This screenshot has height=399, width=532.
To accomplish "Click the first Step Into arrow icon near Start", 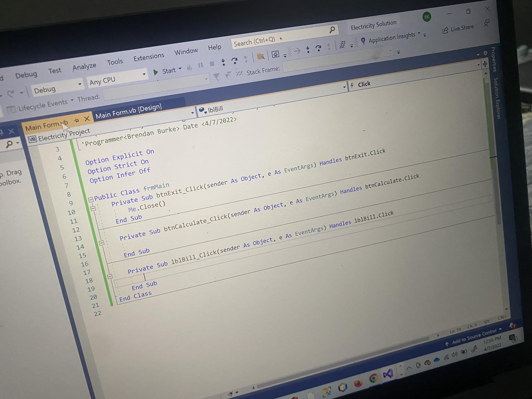I will [x=223, y=62].
